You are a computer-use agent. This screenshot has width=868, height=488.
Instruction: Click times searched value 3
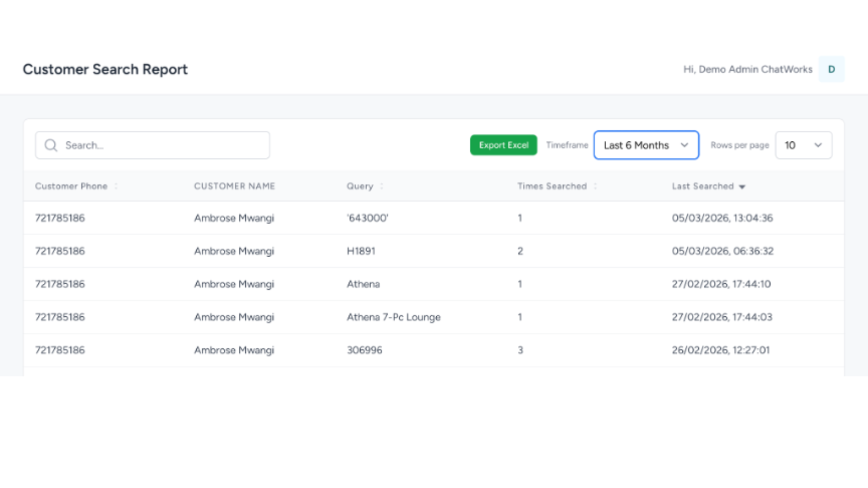click(520, 350)
